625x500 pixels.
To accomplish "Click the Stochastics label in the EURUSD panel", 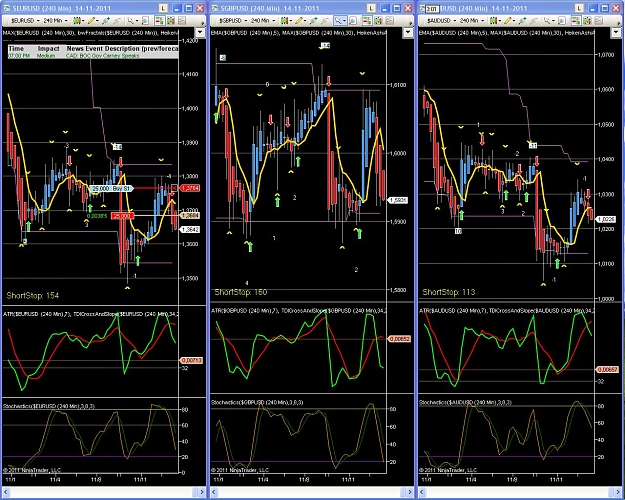I will point(49,406).
